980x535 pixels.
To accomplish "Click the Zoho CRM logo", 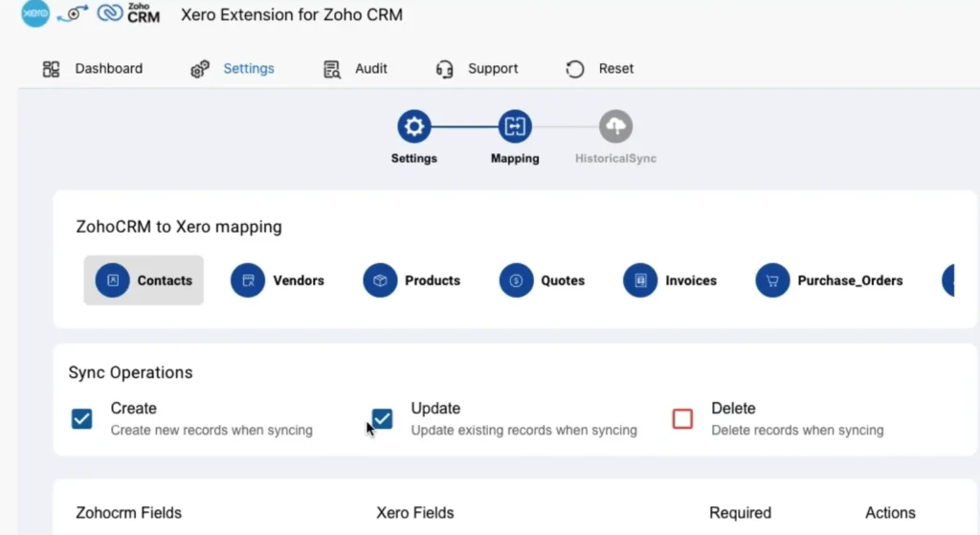I will click(x=129, y=13).
